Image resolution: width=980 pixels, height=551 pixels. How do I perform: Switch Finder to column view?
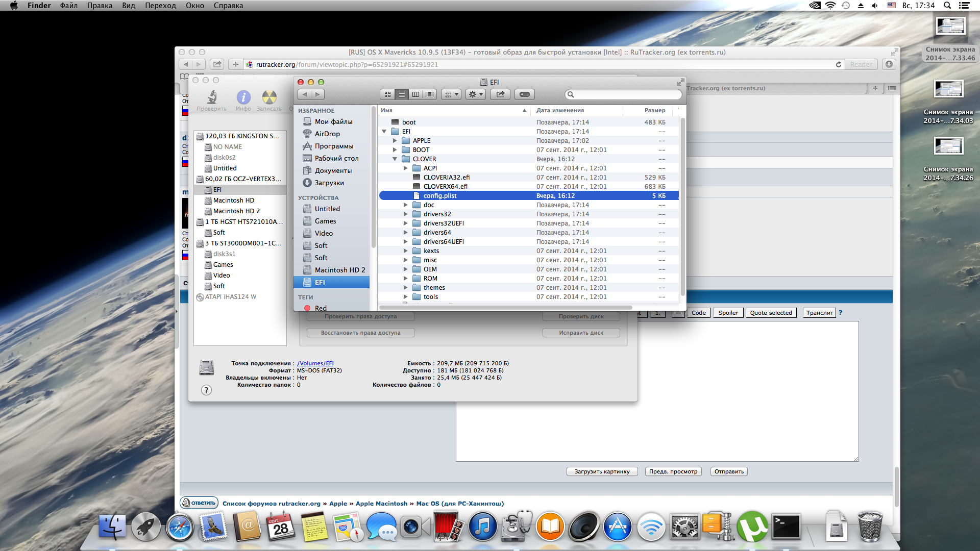415,94
